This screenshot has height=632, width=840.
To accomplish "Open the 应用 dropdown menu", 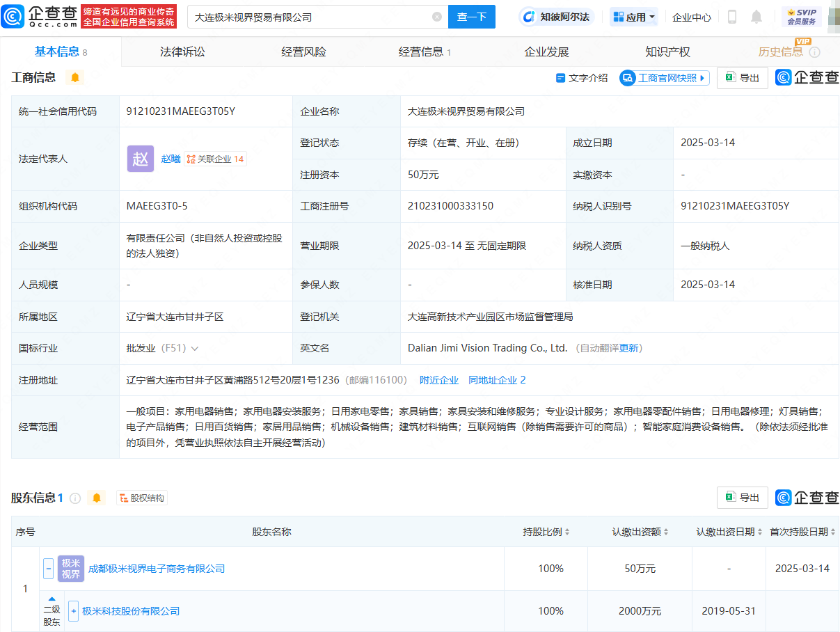I will [634, 17].
